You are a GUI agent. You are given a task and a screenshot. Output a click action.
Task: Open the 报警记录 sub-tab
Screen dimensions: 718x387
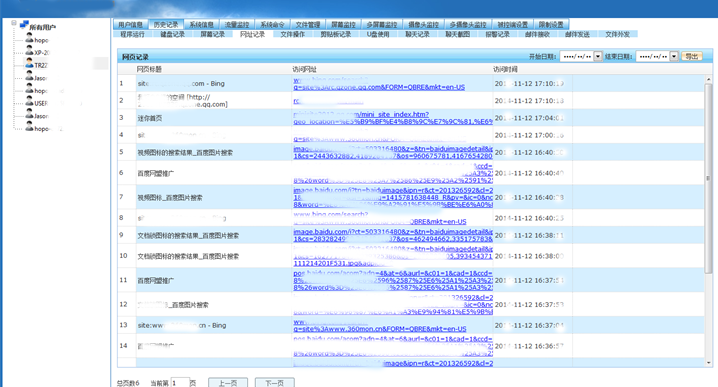497,34
